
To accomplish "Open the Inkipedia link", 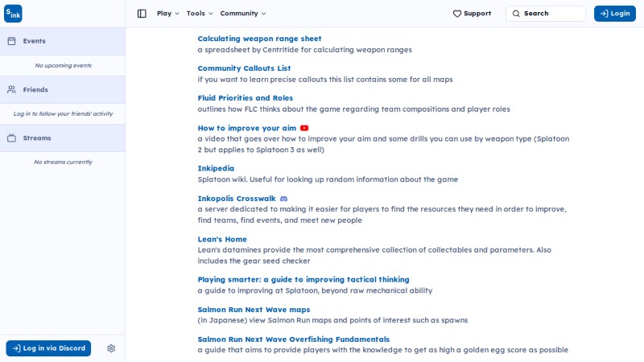I will coord(216,168).
